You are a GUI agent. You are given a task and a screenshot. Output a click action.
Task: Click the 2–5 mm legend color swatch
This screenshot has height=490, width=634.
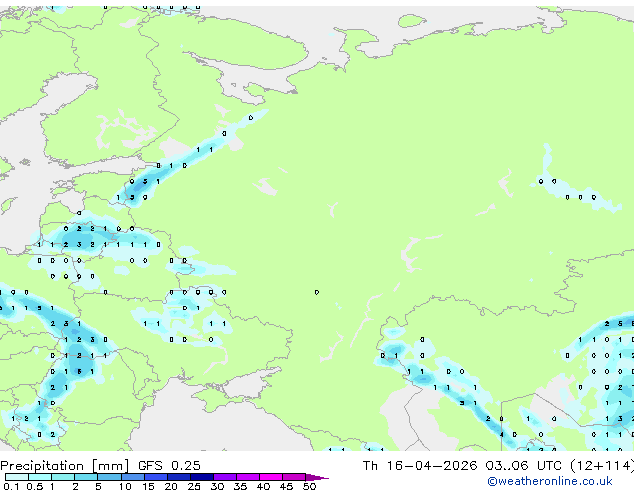[x=86, y=477]
